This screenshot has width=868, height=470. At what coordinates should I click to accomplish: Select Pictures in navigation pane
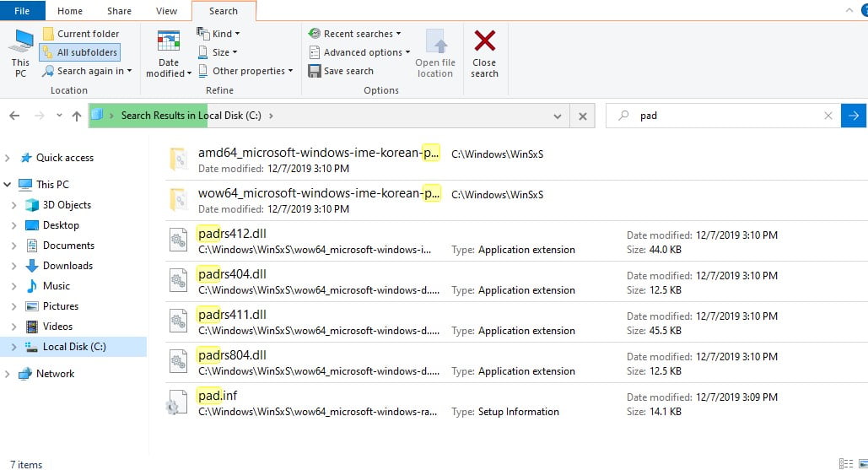(x=61, y=306)
